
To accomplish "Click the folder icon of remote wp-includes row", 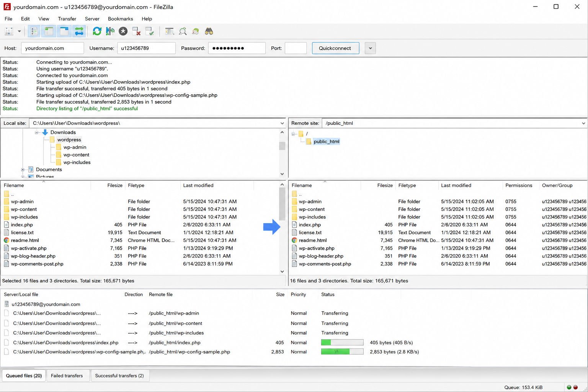I will pos(294,217).
